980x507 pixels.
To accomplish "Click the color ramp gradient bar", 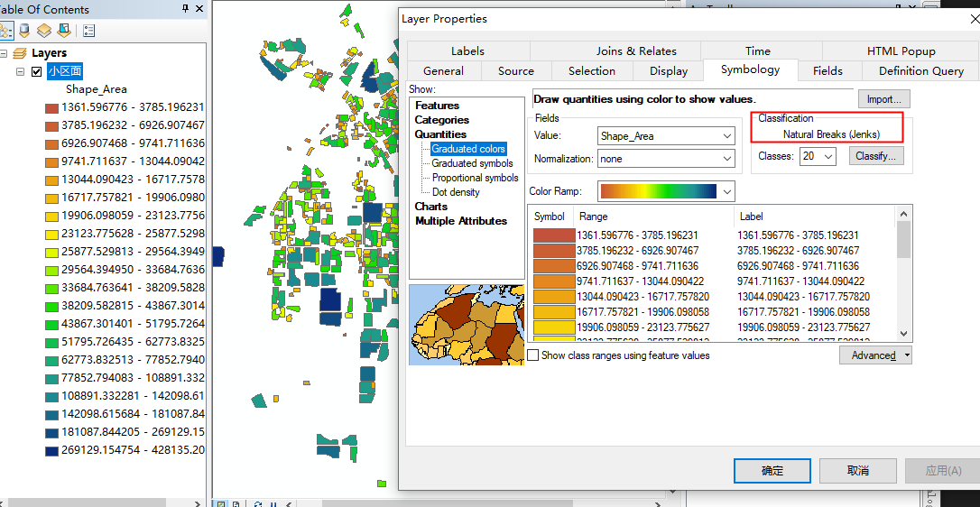I will (x=658, y=191).
